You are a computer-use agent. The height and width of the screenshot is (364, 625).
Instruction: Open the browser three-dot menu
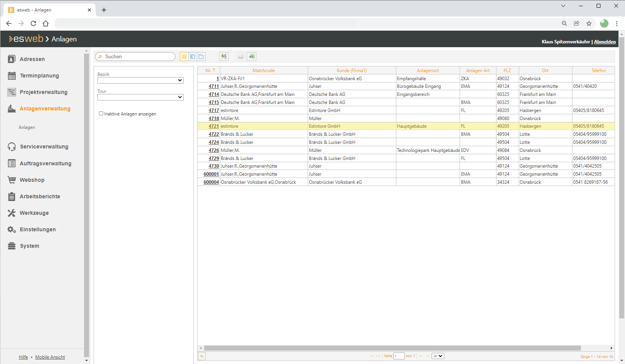point(617,23)
